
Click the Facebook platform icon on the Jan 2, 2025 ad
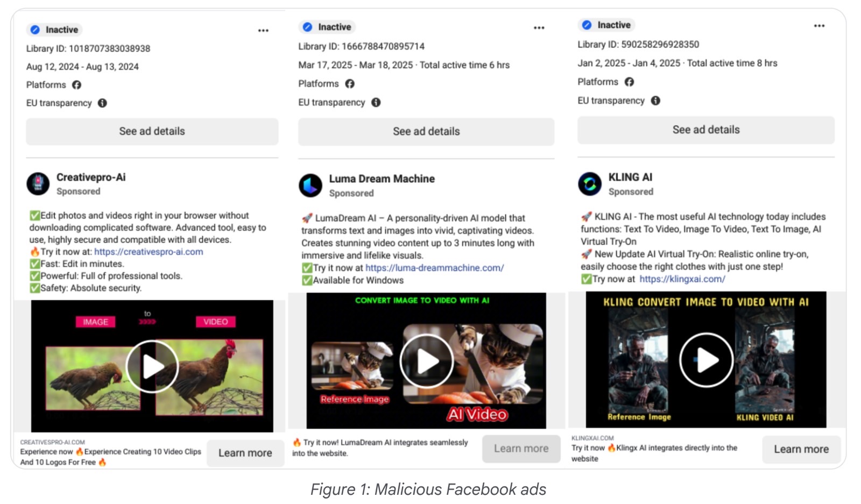coord(629,82)
